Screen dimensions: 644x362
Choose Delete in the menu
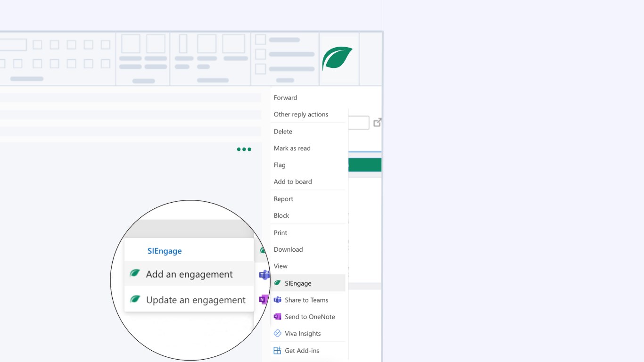click(283, 132)
